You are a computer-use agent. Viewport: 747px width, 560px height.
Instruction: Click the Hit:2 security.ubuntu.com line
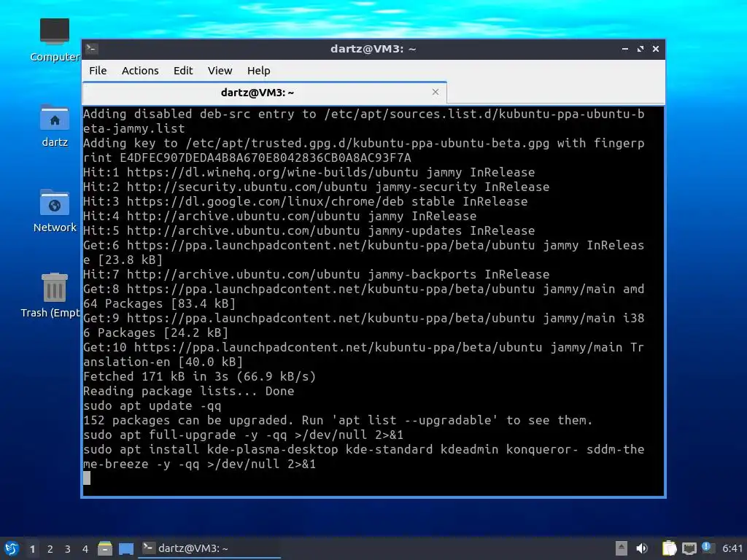[317, 187]
